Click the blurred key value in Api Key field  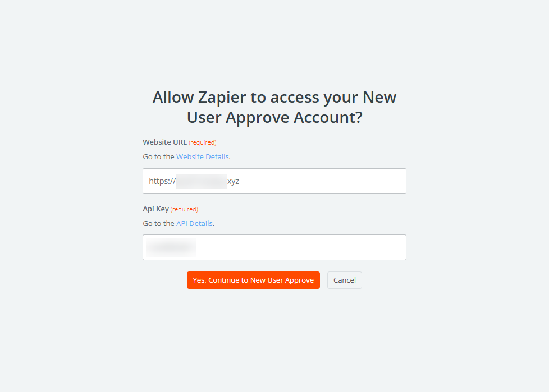pyautogui.click(x=171, y=247)
